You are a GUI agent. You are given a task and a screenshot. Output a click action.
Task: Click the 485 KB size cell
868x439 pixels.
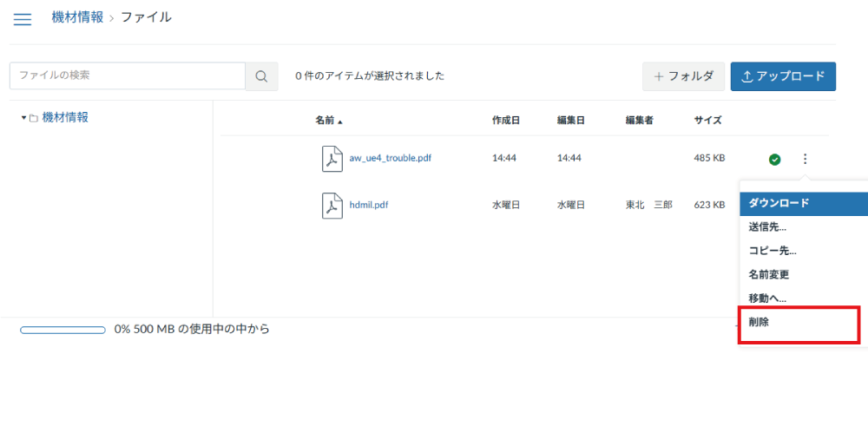pos(709,158)
